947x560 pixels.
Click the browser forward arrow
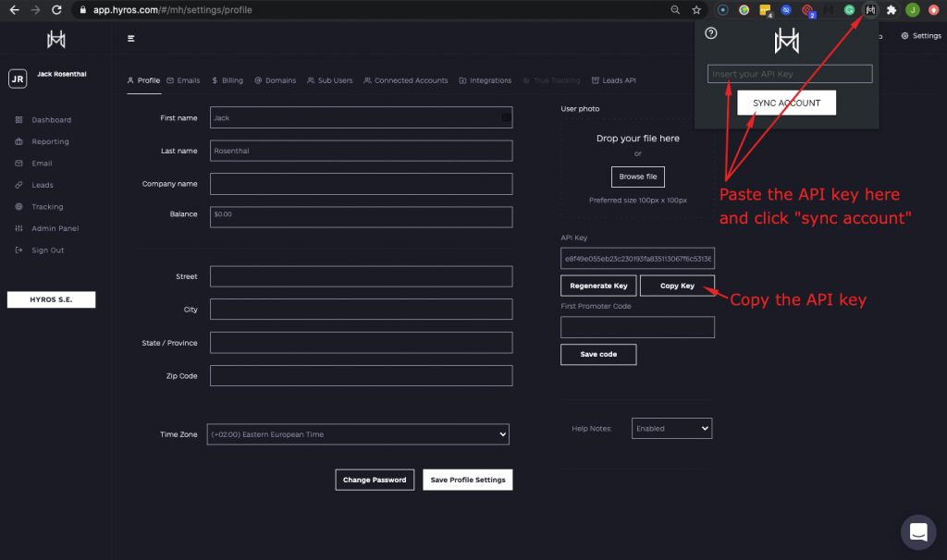(x=35, y=9)
